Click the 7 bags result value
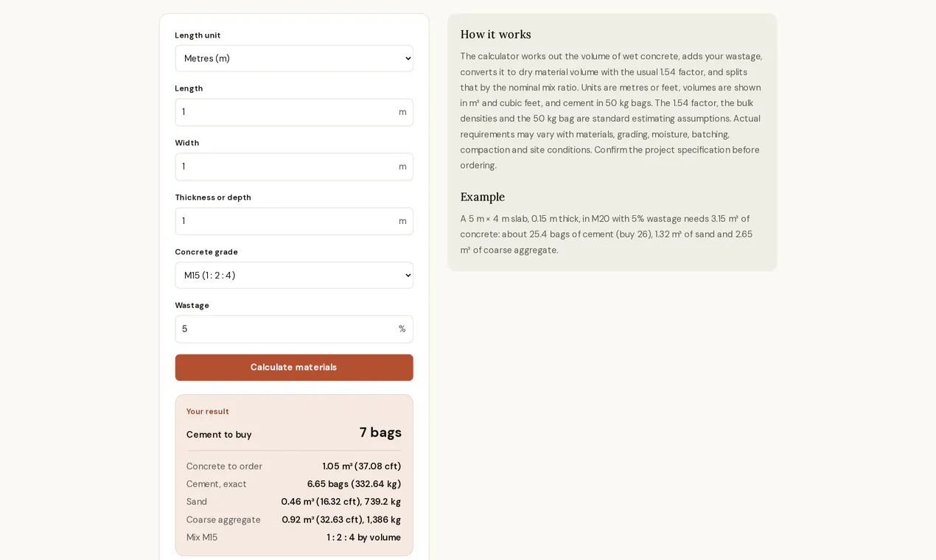Viewport: 936px width, 560px height. pyautogui.click(x=380, y=433)
